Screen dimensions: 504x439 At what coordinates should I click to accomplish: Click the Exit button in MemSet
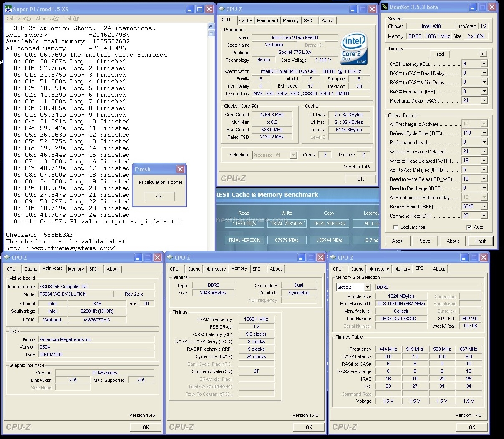click(x=481, y=241)
